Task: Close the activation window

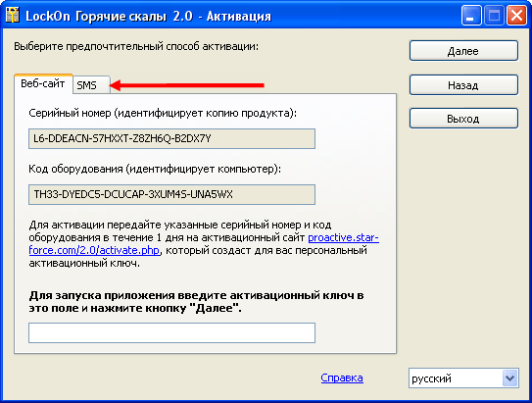Action: coord(516,16)
